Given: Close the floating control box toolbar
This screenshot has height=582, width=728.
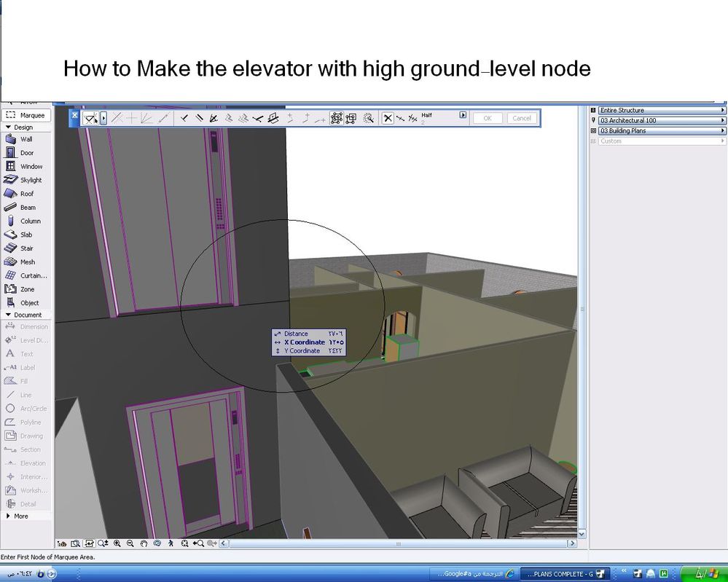Looking at the screenshot, I should 74,115.
